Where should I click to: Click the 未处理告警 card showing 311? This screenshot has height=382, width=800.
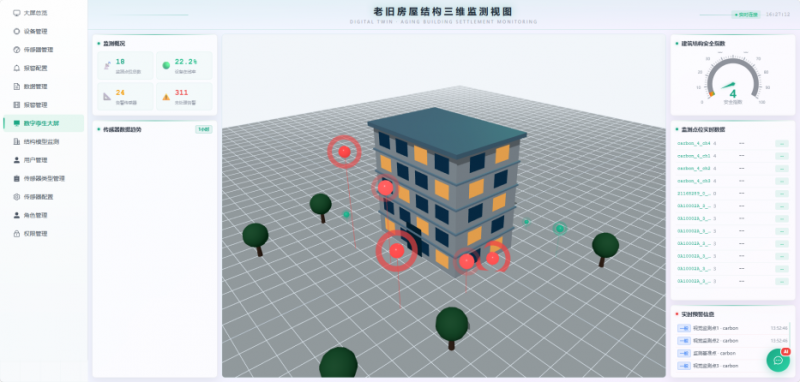pos(184,96)
